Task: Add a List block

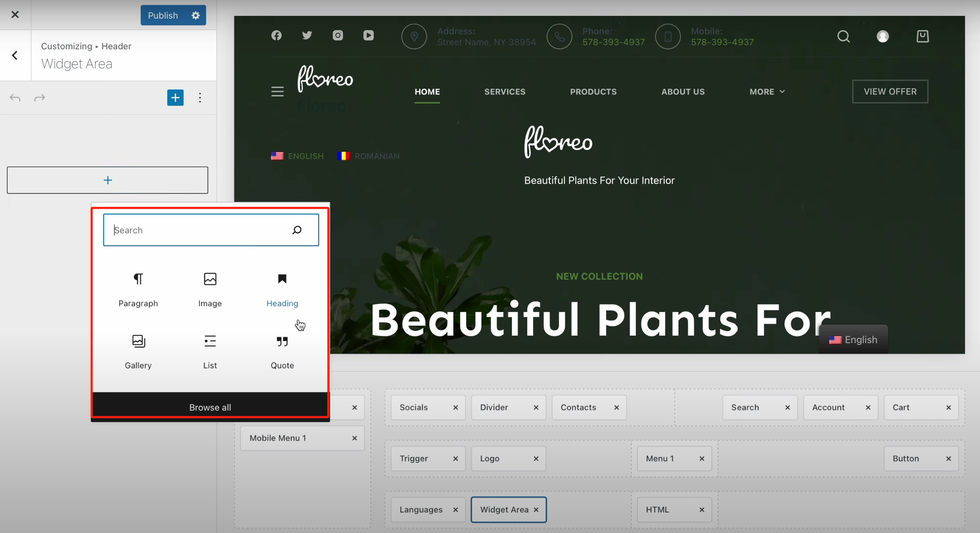Action: [x=210, y=351]
